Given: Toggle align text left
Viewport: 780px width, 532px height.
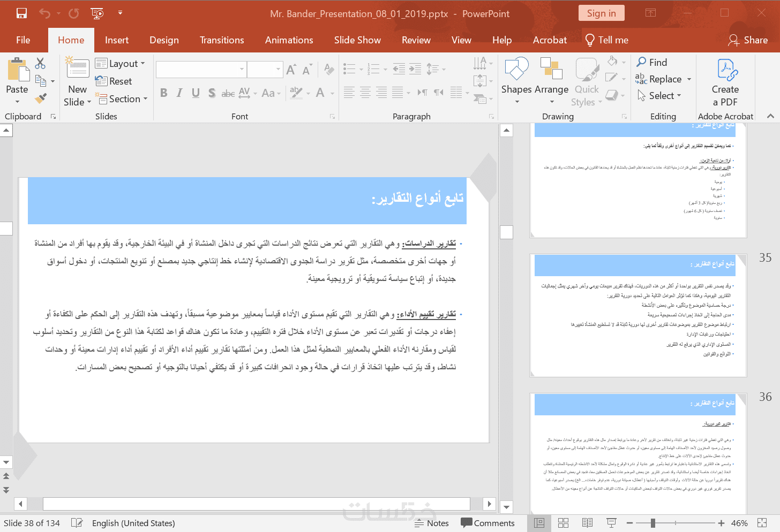Looking at the screenshot, I should [349, 93].
